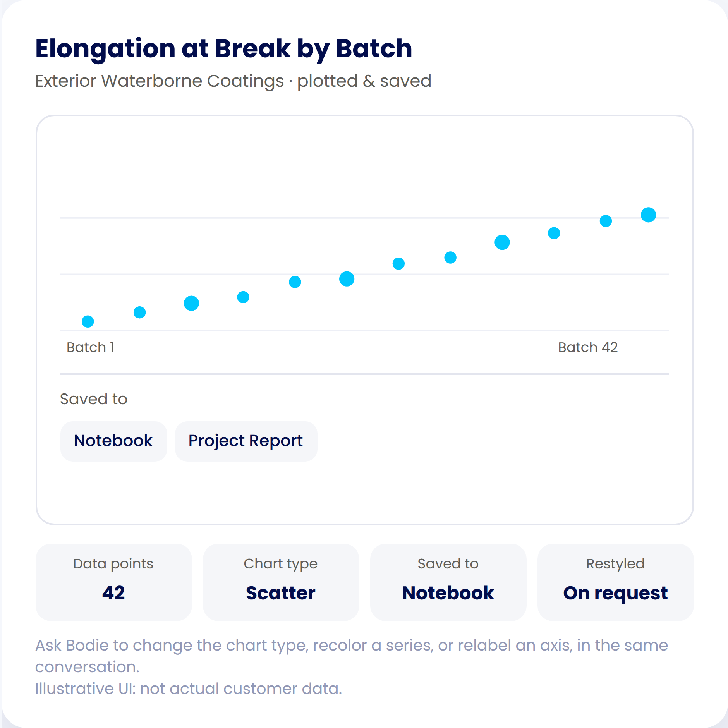Click the Restyled On request card
Screen dimensions: 728x728
615,582
